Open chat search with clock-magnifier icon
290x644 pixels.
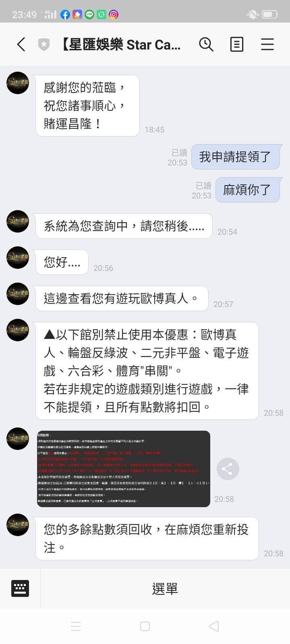click(x=206, y=44)
